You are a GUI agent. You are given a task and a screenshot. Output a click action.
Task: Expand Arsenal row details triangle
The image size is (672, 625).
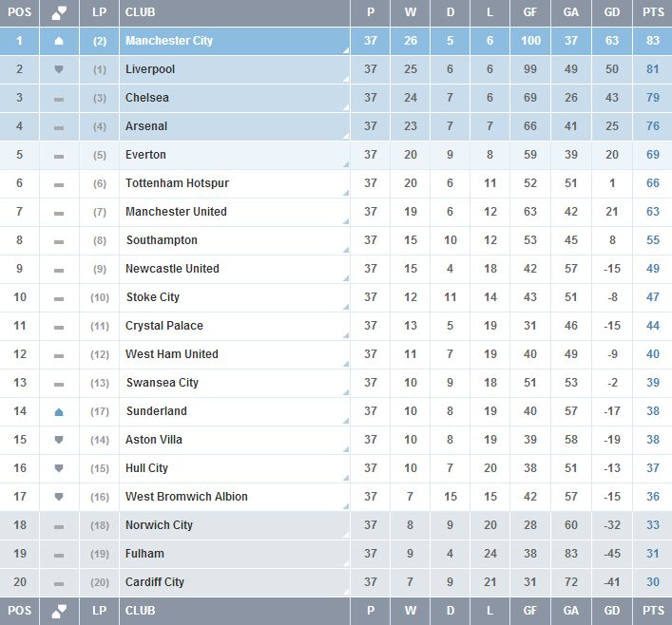pyautogui.click(x=346, y=137)
